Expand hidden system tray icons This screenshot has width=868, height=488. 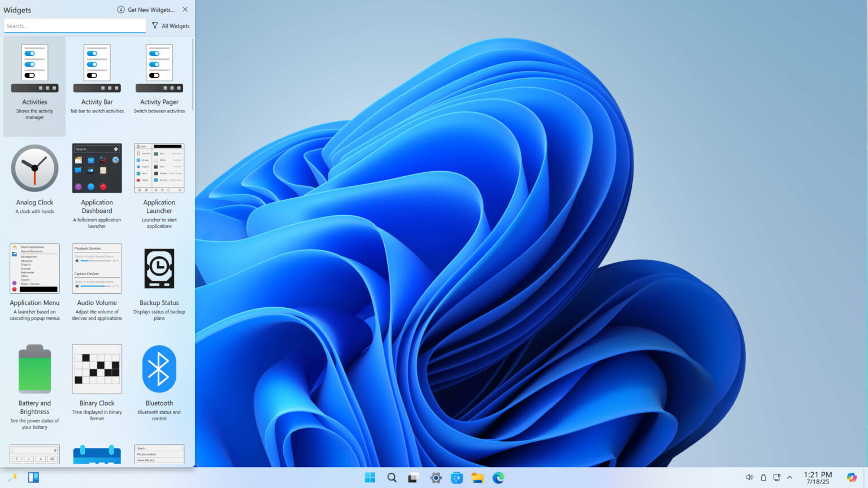[789, 477]
